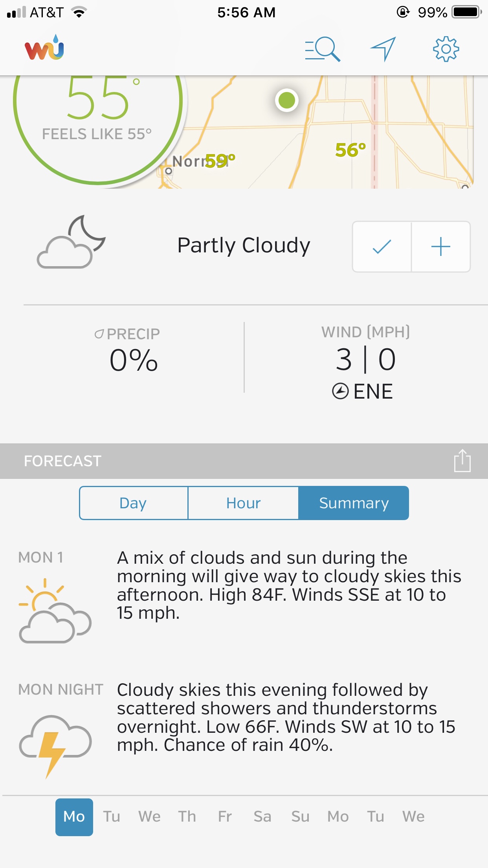Tap the Weather Underground logo
488x868 pixels.
[44, 48]
